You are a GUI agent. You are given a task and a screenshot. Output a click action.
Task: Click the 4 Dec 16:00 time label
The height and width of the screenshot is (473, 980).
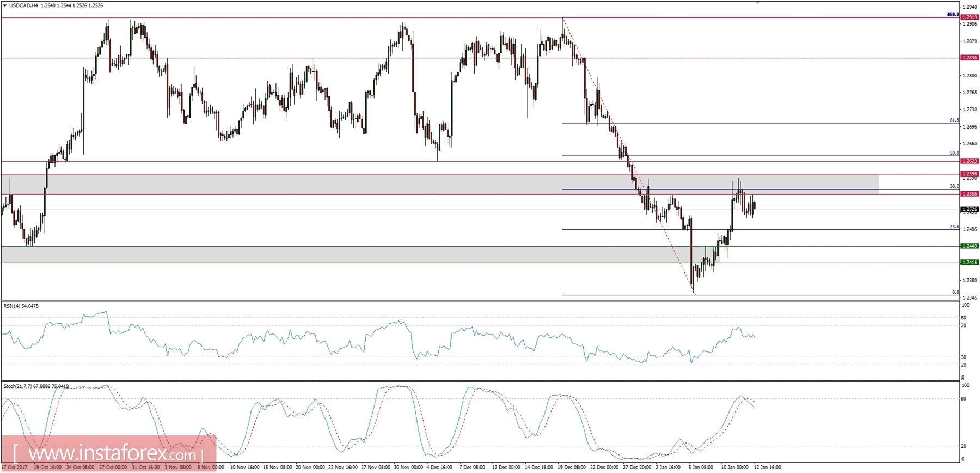pos(439,468)
